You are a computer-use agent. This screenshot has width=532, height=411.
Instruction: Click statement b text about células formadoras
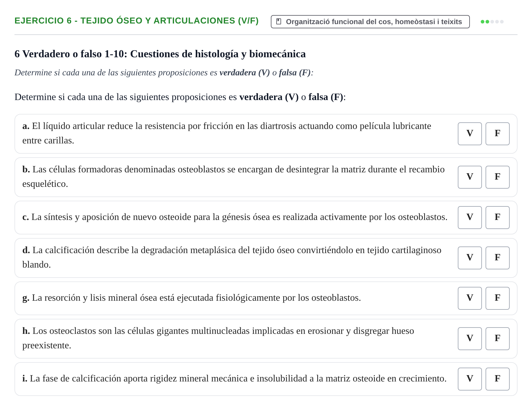pos(233,177)
